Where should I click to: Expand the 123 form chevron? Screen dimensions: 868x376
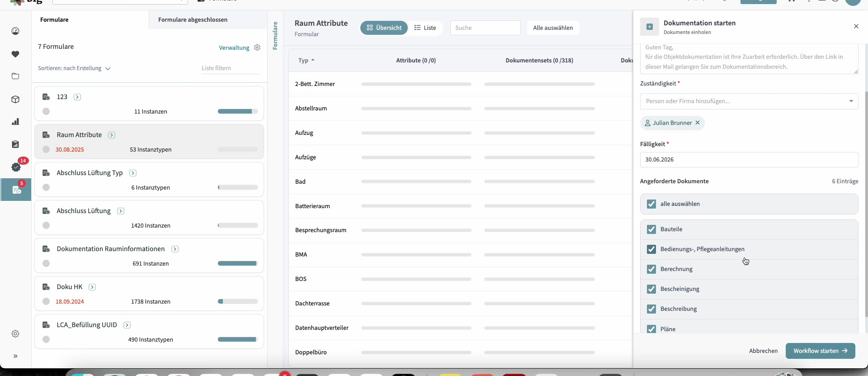(x=77, y=97)
